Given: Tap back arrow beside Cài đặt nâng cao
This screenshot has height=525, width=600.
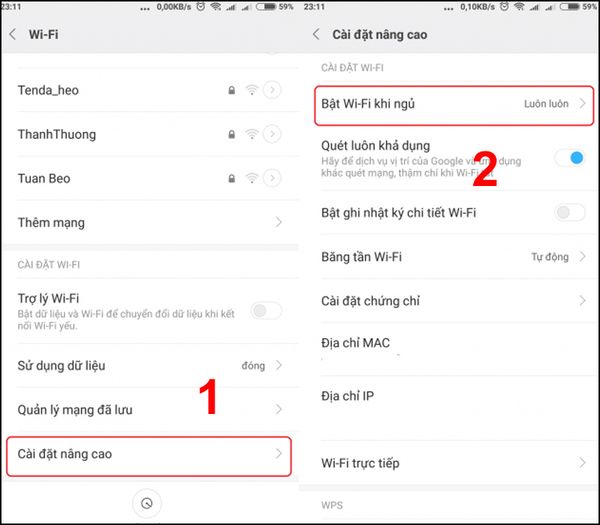Looking at the screenshot, I should [x=316, y=34].
